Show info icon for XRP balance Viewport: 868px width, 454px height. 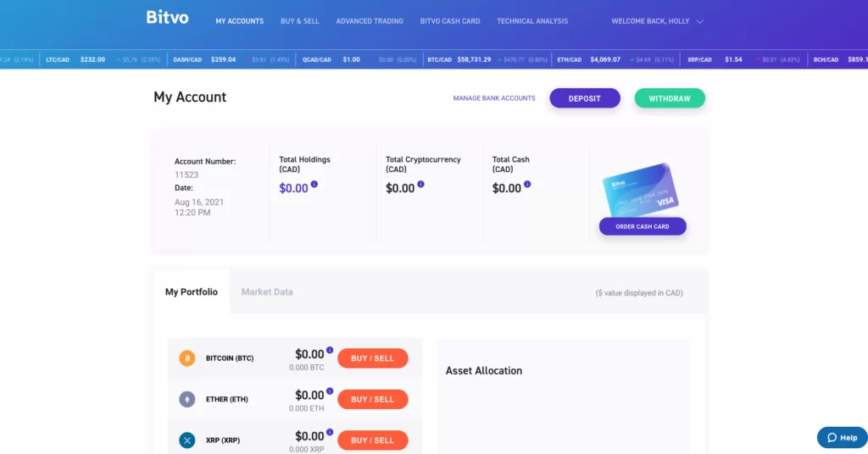(330, 432)
